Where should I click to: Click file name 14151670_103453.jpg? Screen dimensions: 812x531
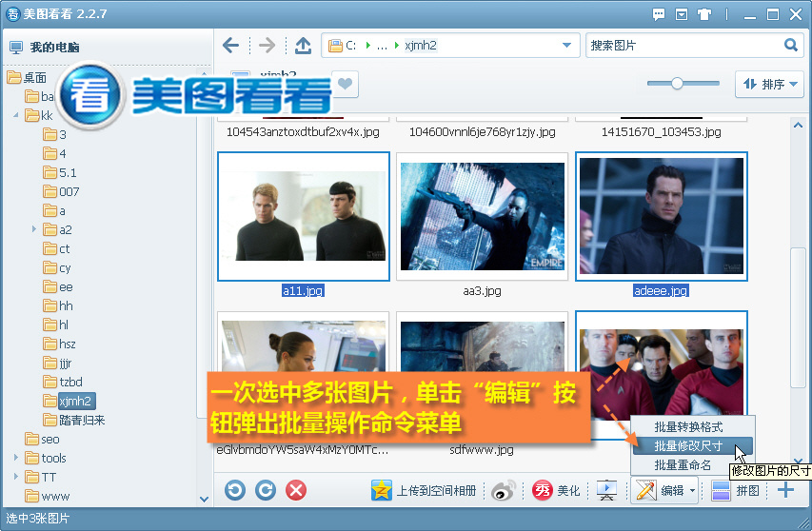click(x=662, y=132)
